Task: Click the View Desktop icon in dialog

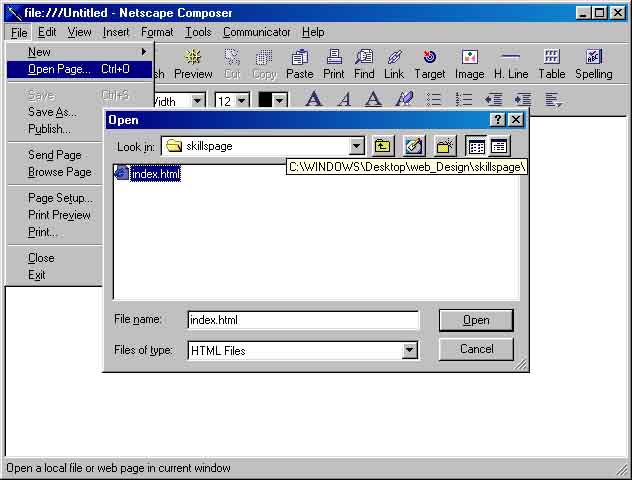Action: click(414, 146)
